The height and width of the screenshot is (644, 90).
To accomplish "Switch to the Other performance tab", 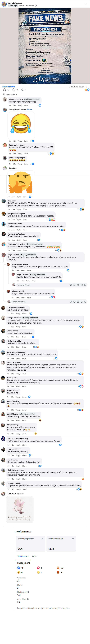I will click(x=35, y=556).
